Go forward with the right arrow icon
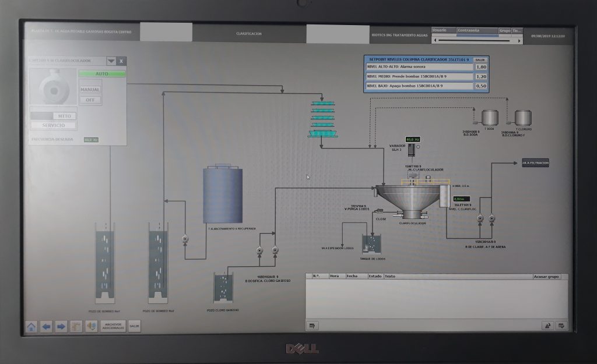 (x=61, y=326)
